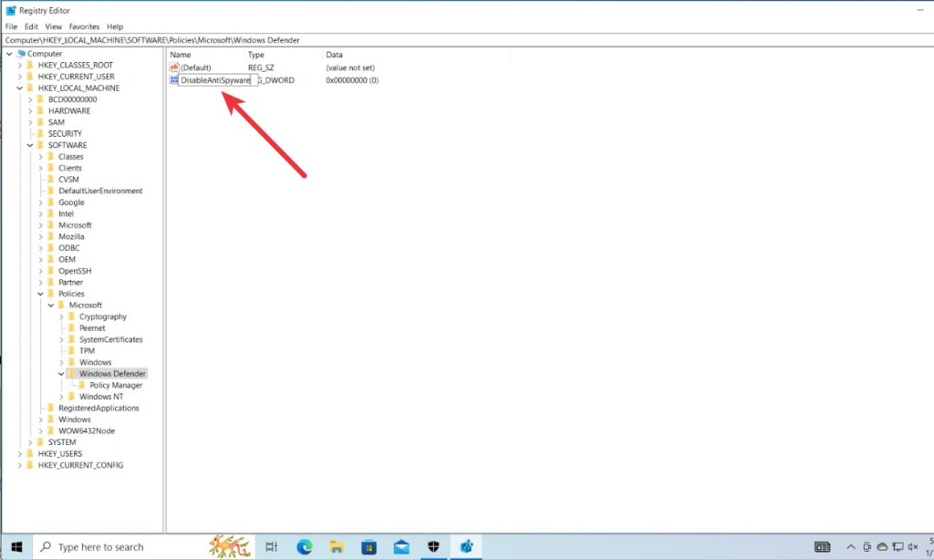
Task: Click the folder icon beside SAM
Action: pos(40,122)
